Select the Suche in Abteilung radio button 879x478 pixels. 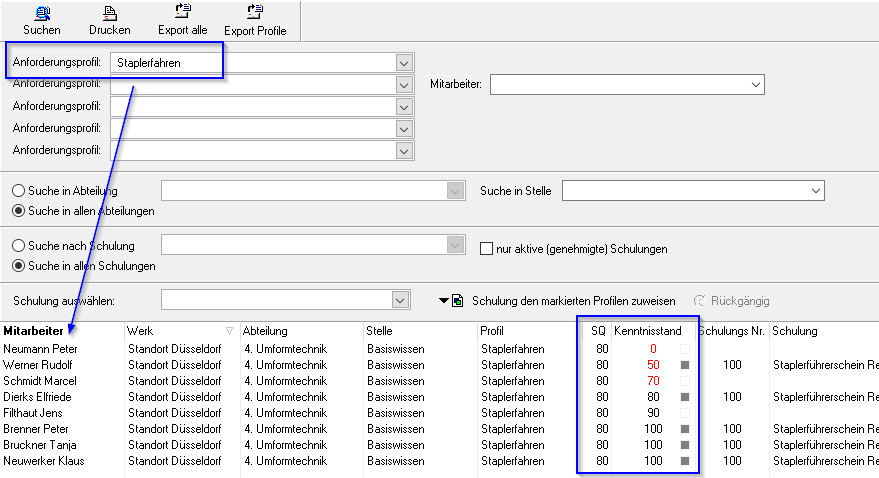click(18, 191)
